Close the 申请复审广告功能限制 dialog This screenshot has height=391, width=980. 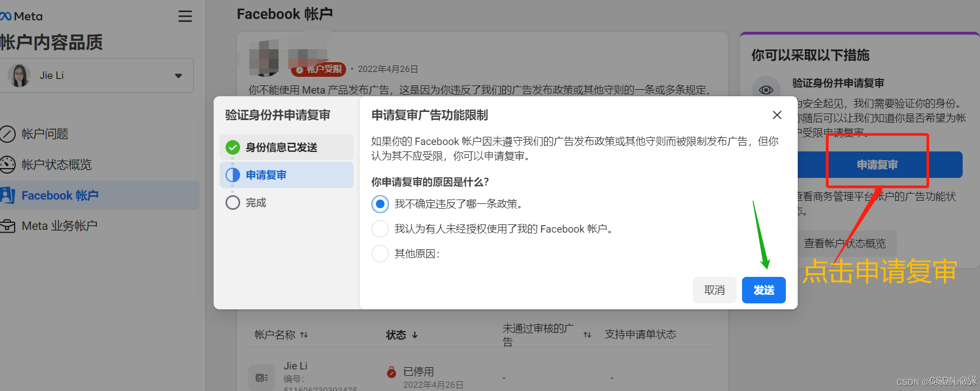(x=777, y=115)
